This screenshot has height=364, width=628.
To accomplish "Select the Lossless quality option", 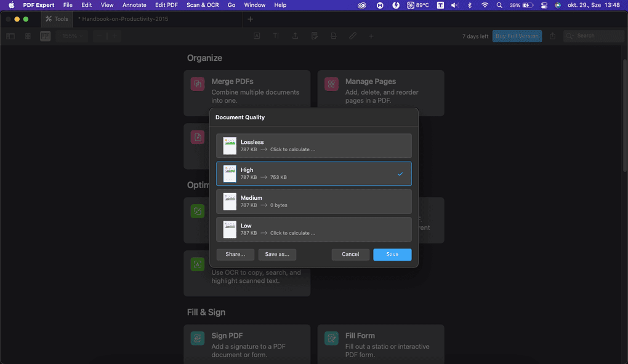I will pos(313,146).
